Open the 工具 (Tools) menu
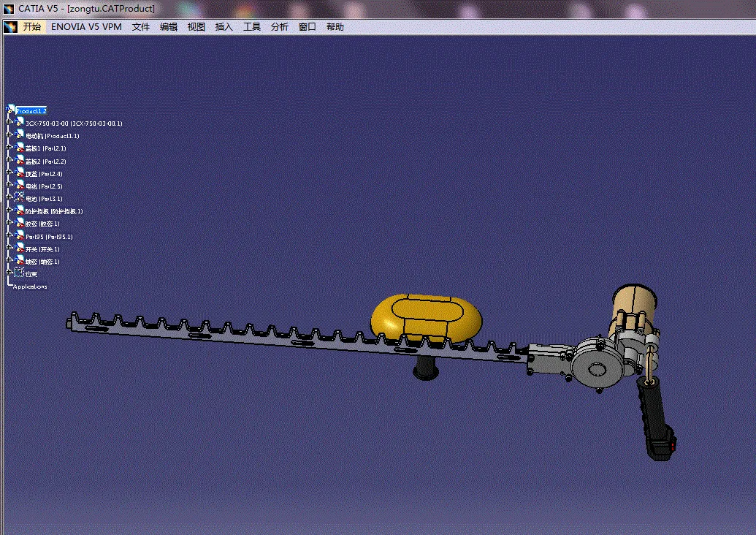 coord(252,27)
